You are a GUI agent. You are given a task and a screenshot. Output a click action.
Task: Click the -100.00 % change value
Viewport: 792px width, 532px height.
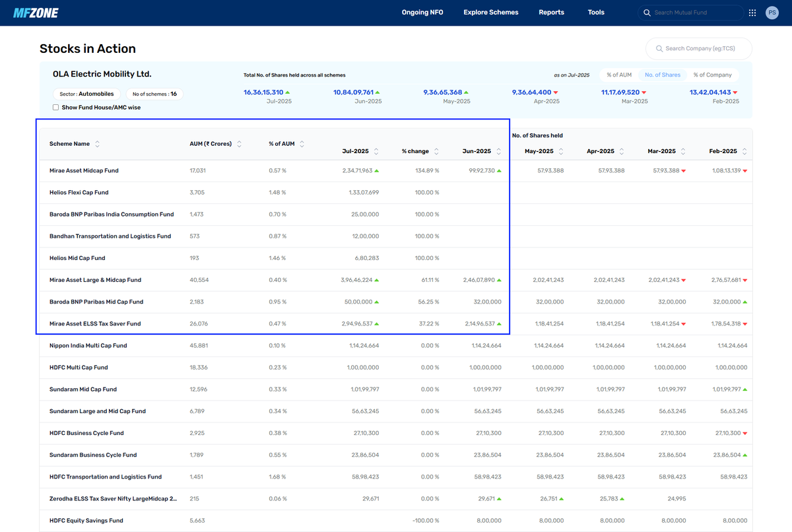[x=426, y=520]
